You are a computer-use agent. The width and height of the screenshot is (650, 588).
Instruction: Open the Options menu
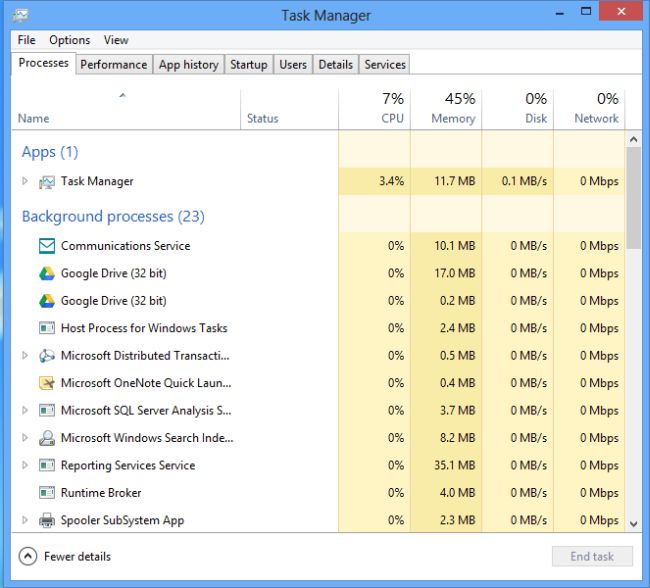pos(70,40)
